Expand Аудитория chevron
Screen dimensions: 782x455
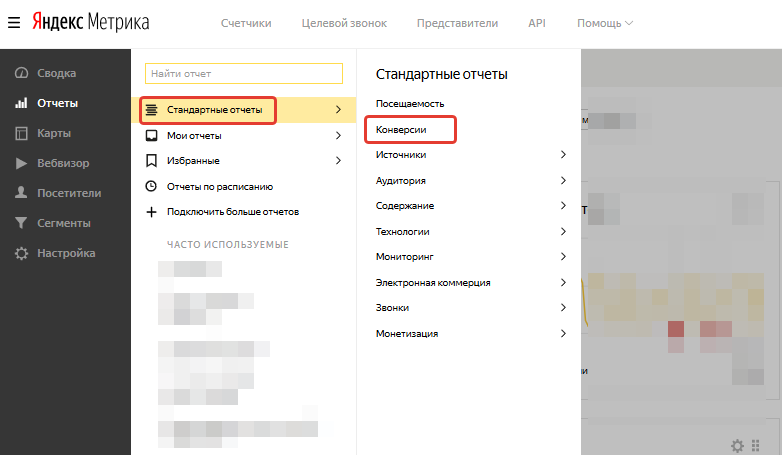(x=564, y=180)
